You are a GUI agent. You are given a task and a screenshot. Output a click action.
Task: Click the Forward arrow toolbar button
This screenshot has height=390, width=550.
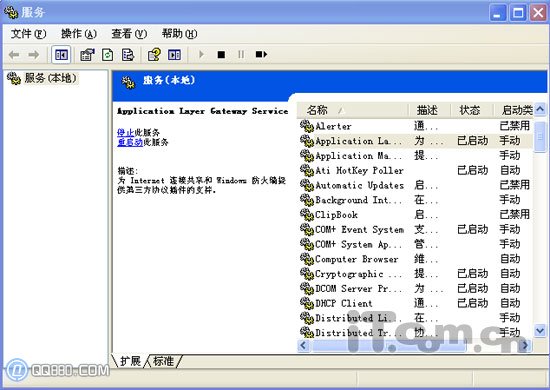pyautogui.click(x=34, y=55)
